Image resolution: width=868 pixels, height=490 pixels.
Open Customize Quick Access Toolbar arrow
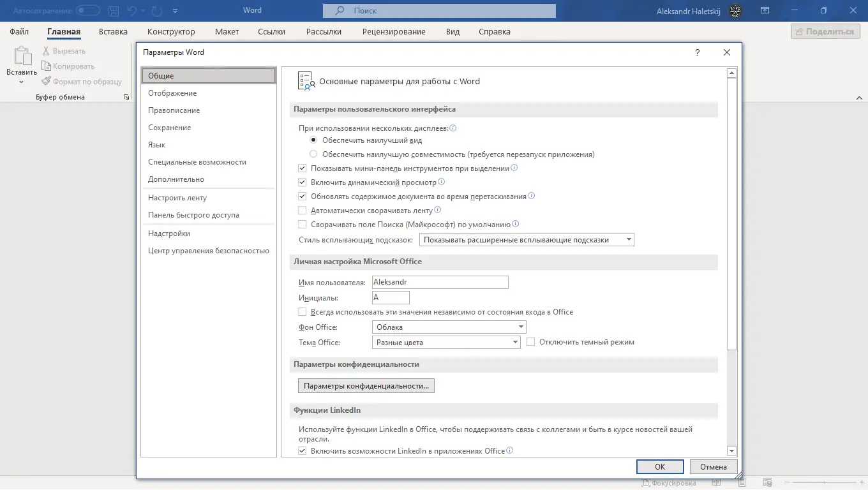(x=176, y=11)
